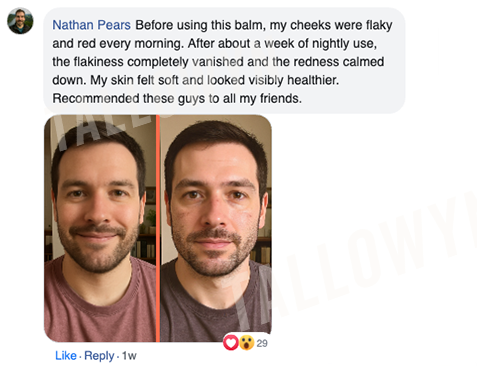
Task: Like Nathan Pears' comment
Action: click(66, 356)
